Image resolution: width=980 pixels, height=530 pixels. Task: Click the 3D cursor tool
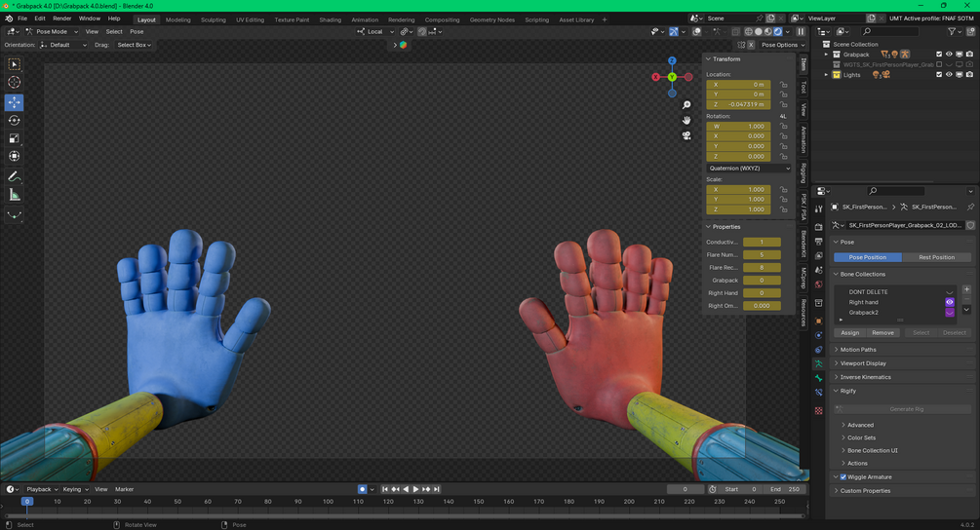pyautogui.click(x=14, y=83)
